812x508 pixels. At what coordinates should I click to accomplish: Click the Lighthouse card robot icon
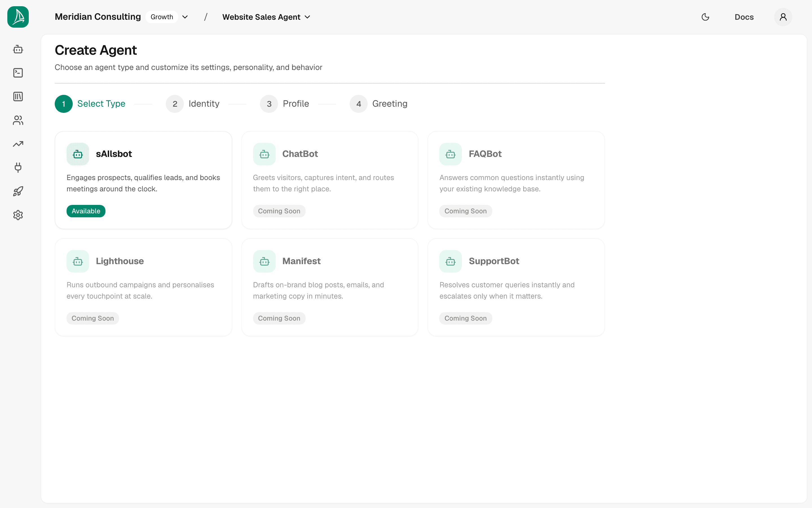[78, 261]
